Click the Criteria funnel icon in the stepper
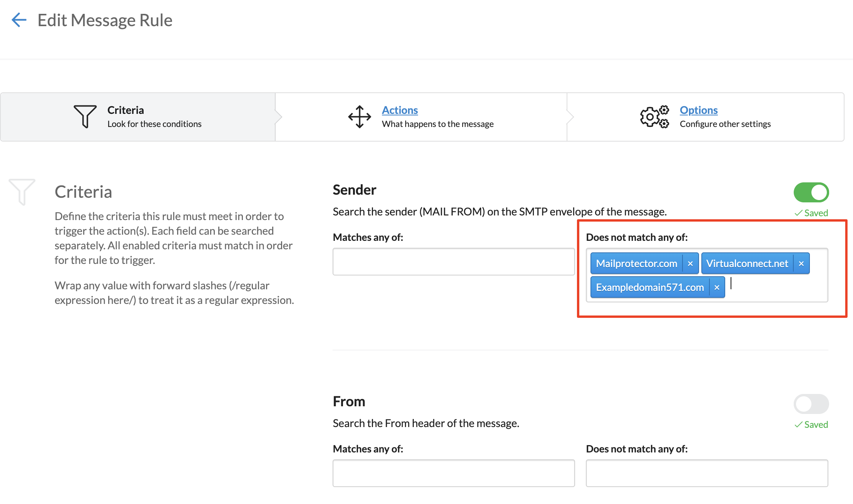This screenshot has width=853, height=504. 85,116
